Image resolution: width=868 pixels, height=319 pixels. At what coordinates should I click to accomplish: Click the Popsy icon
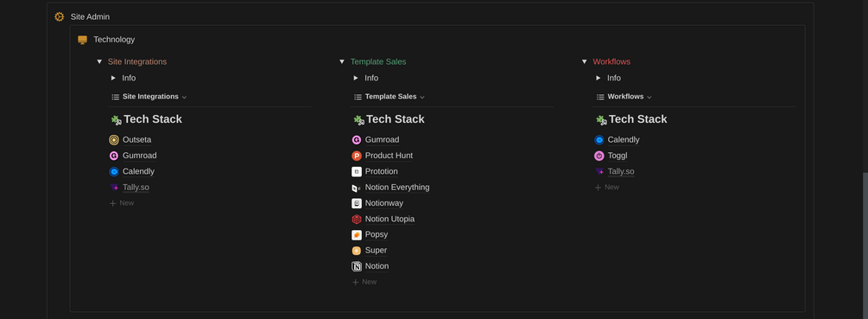coord(357,235)
